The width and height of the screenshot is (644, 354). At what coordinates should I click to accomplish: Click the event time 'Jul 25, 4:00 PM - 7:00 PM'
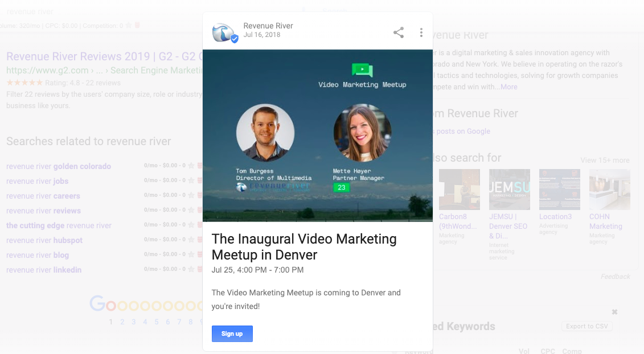[x=257, y=270]
